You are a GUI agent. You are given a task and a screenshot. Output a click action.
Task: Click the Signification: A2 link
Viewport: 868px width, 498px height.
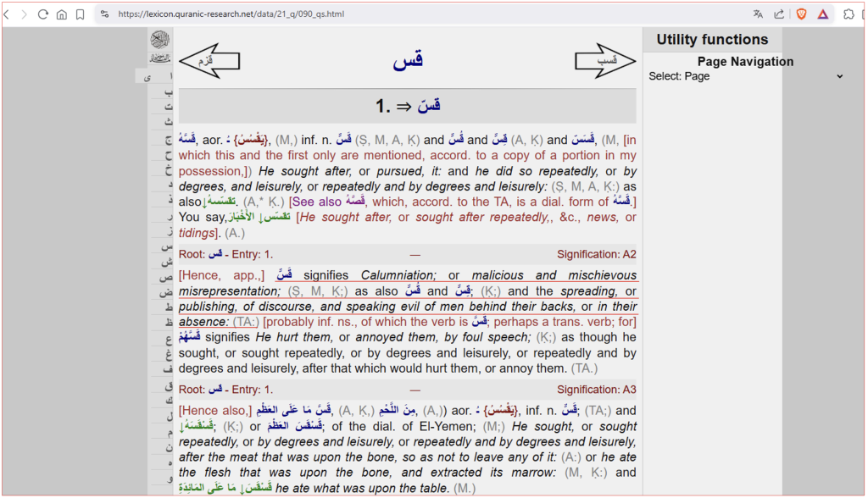[x=596, y=254]
